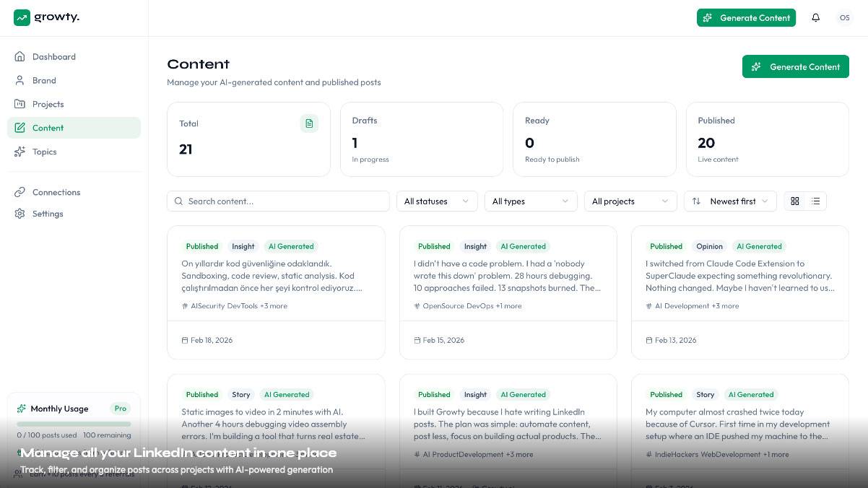
Task: Click the Connections link icon
Action: tap(19, 192)
